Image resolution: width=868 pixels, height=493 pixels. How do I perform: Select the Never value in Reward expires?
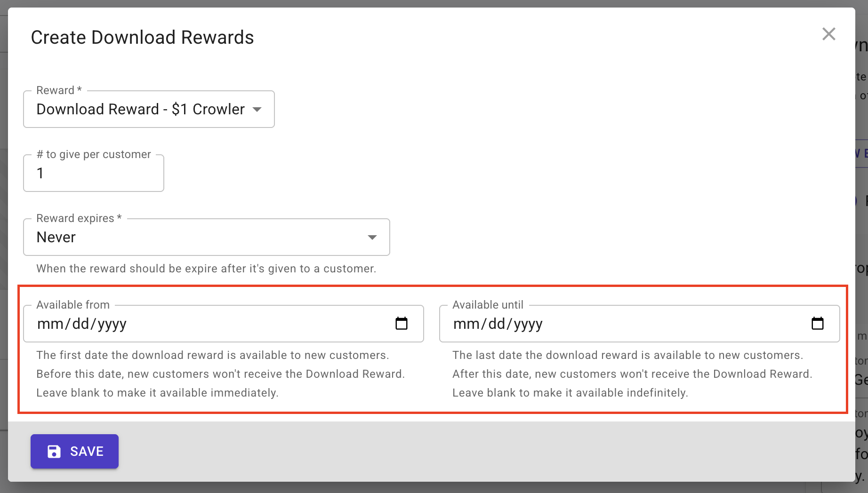(56, 238)
